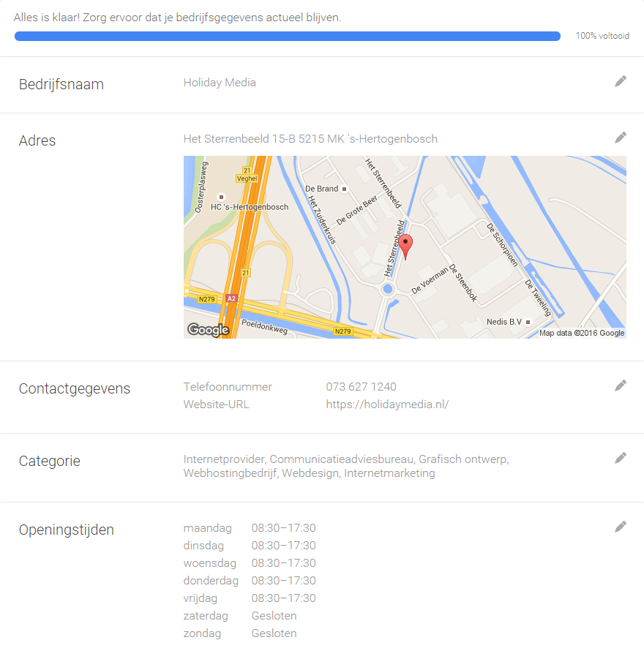The width and height of the screenshot is (644, 651).
Task: Click the Poeldonkweg street label on the map
Action: click(x=265, y=327)
